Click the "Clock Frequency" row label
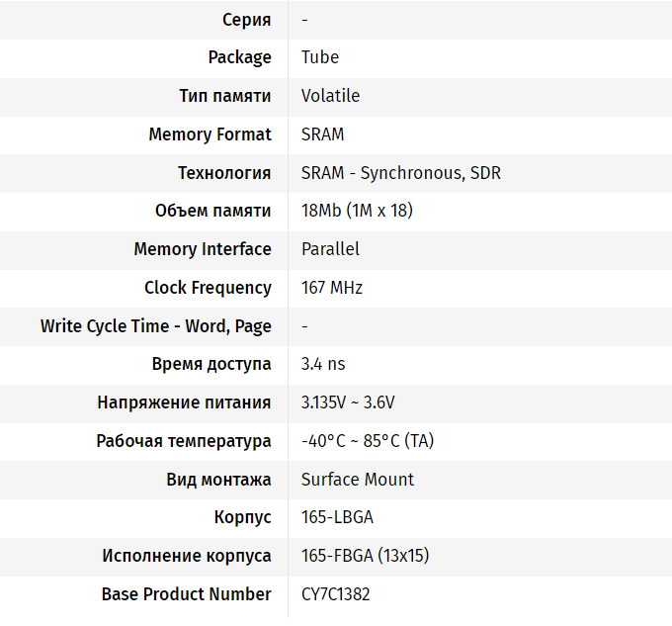 click(208, 288)
